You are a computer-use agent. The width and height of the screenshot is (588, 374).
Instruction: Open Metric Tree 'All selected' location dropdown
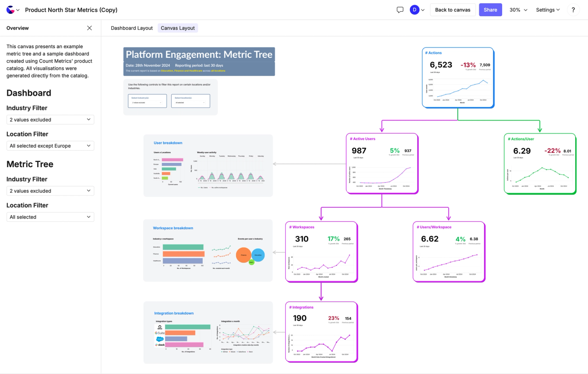[x=50, y=217]
